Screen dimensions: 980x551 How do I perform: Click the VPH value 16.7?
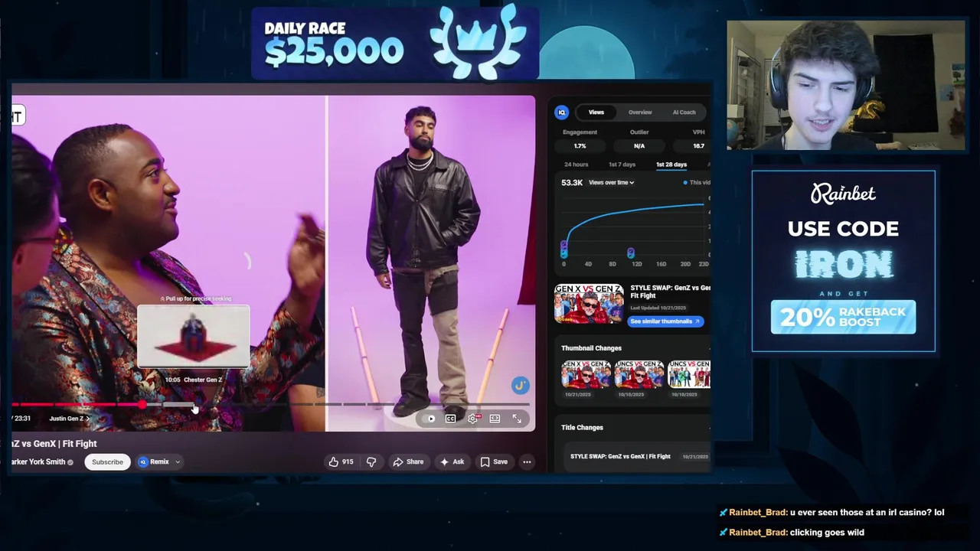(x=698, y=145)
